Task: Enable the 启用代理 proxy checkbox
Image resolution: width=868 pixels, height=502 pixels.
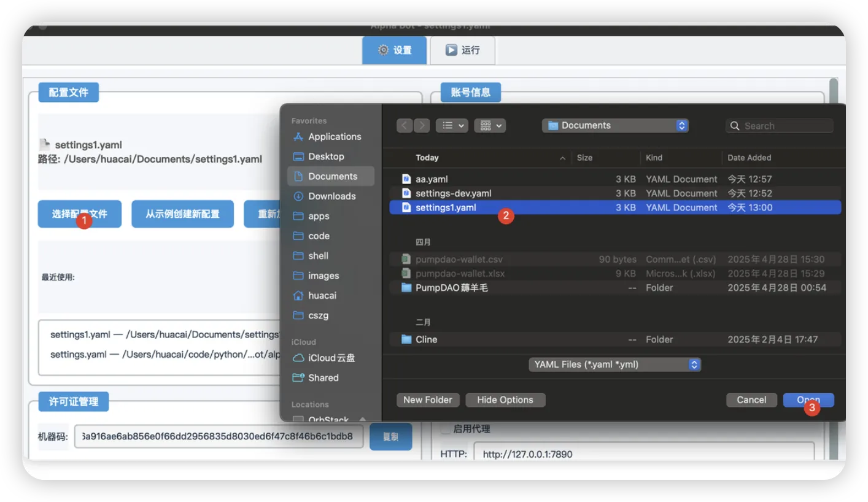Action: pos(445,429)
